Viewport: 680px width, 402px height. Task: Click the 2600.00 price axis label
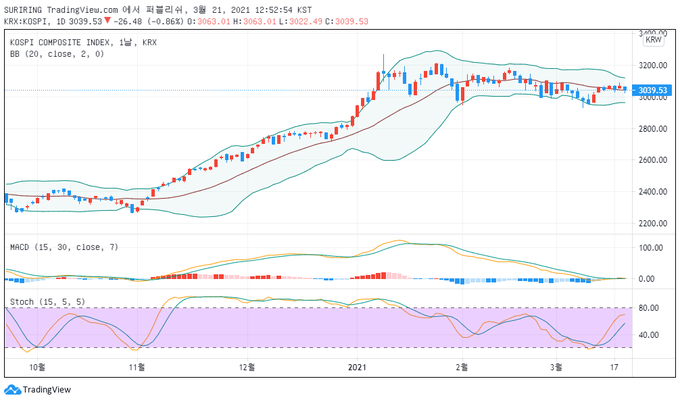point(653,160)
